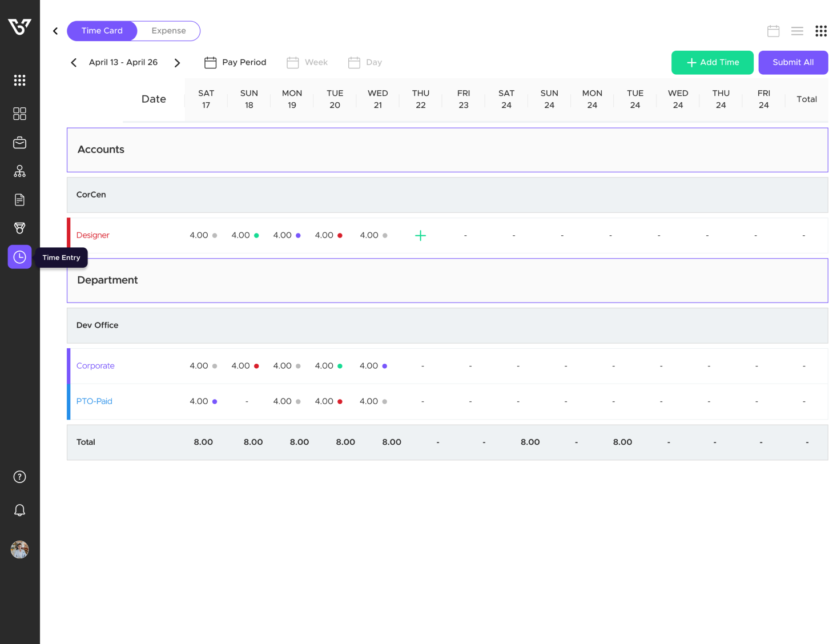The image size is (837, 644).
Task: Select the Time Card tab
Action: (102, 31)
